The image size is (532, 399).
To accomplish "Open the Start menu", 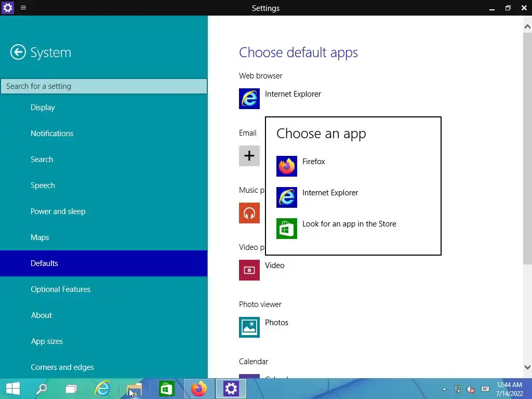I will [13, 389].
